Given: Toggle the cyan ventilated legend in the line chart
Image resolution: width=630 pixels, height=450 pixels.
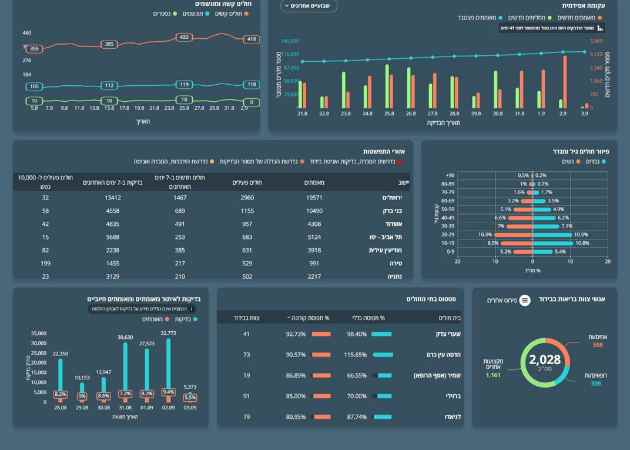Looking at the screenshot, I should [196, 14].
